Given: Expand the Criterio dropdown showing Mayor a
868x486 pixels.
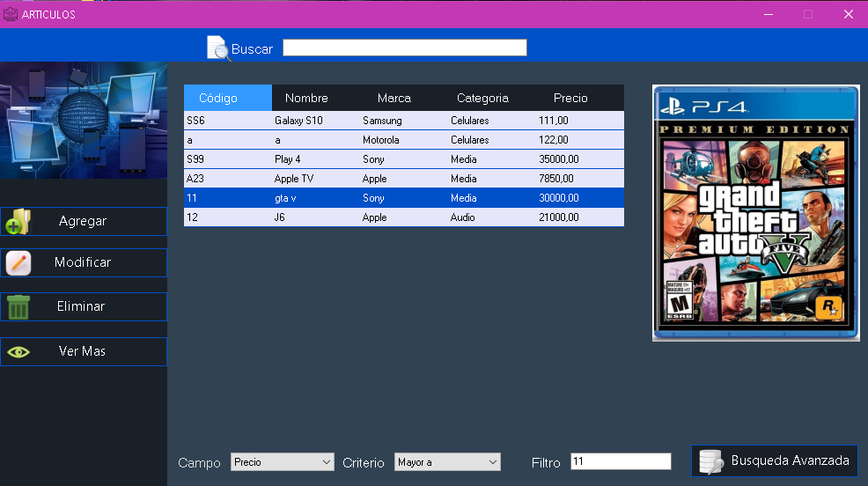Looking at the screenshot, I should [x=446, y=462].
